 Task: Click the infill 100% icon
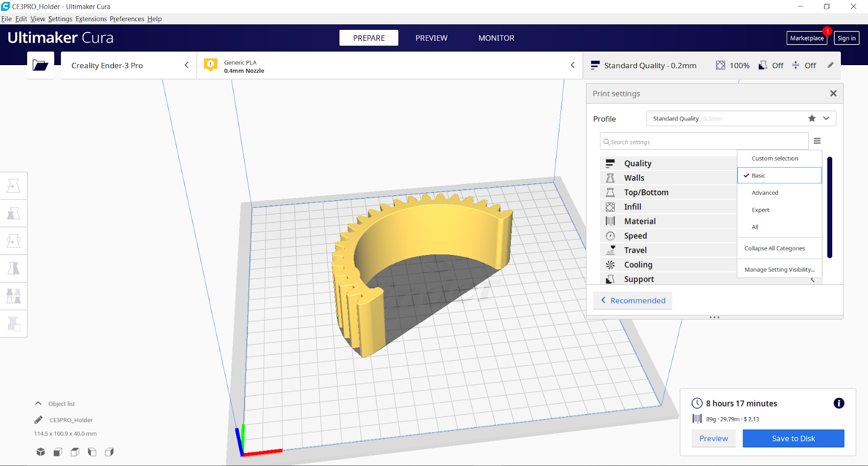[x=720, y=65]
